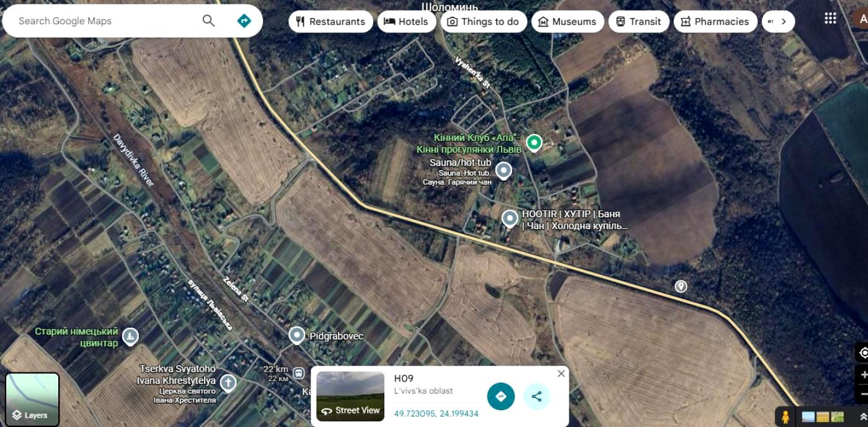Open the Layers map type switcher

pos(32,400)
